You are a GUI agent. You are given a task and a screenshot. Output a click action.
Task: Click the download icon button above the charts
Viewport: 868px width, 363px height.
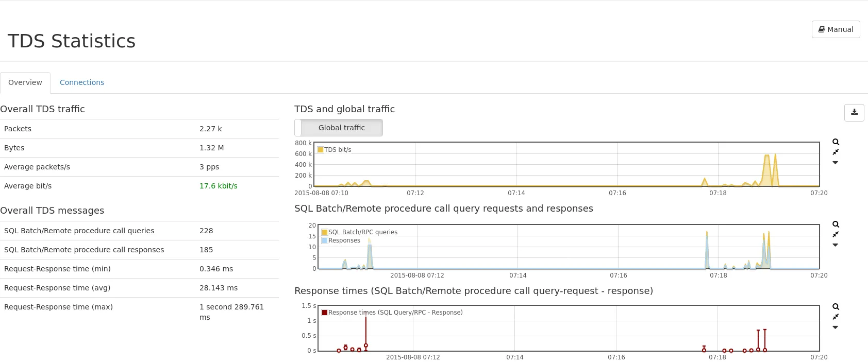tap(854, 112)
